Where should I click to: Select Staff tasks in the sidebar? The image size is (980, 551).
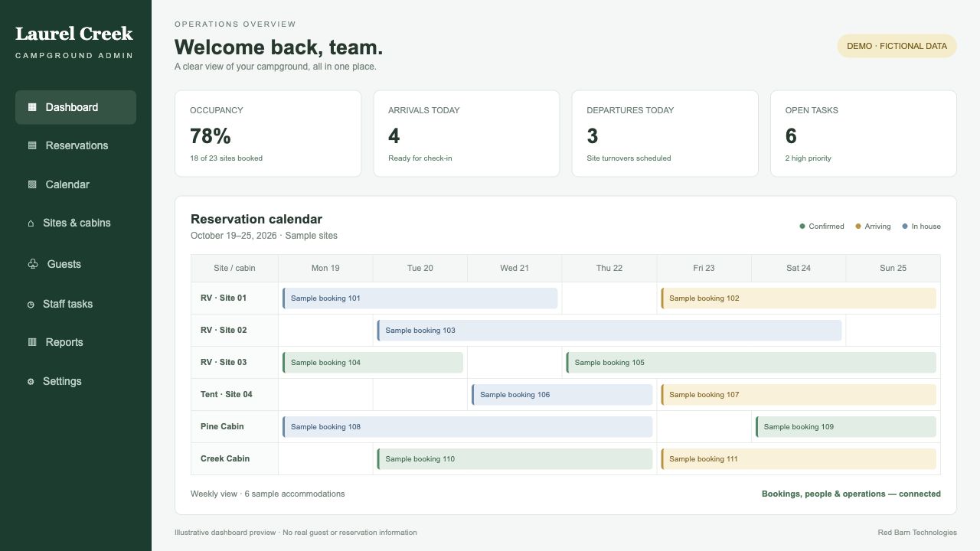76,304
